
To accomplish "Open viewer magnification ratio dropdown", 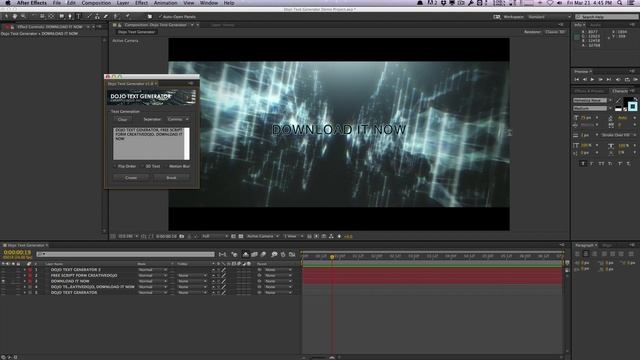I will [x=128, y=236].
